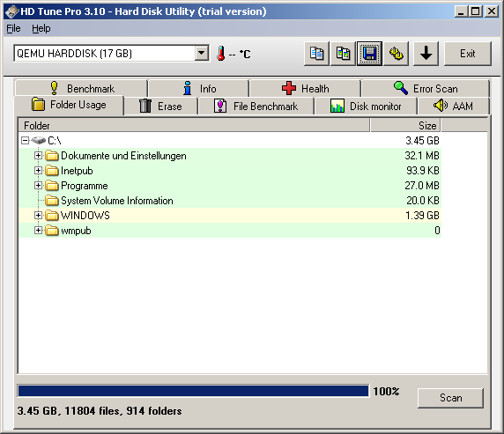Select the WINDOWS row label
Screen dimensions: 504x434
85,216
